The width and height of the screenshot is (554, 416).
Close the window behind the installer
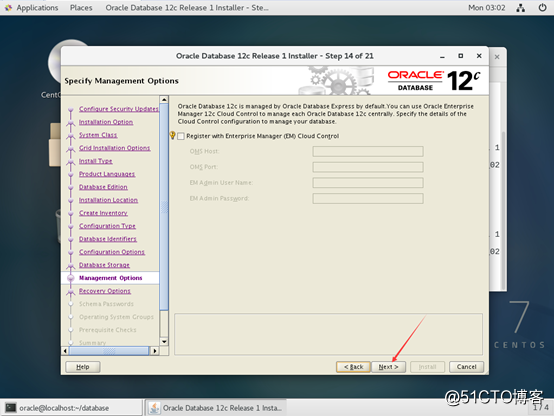(497, 57)
